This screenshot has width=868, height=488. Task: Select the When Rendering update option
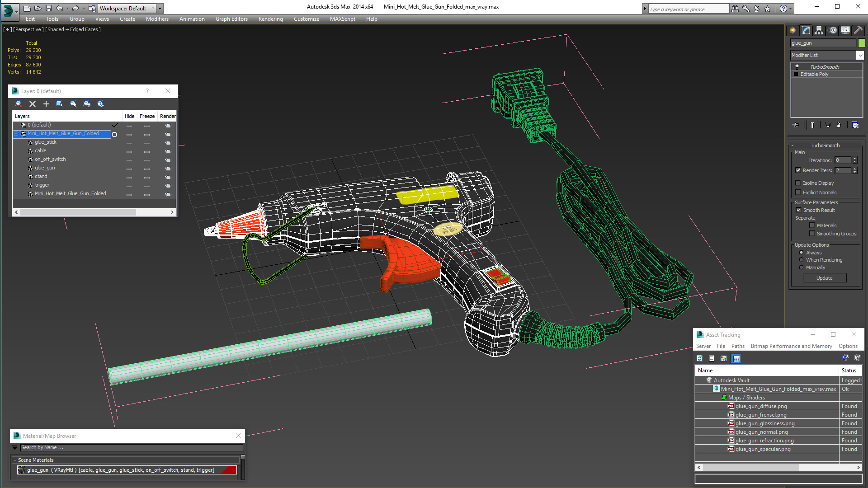[x=802, y=260]
